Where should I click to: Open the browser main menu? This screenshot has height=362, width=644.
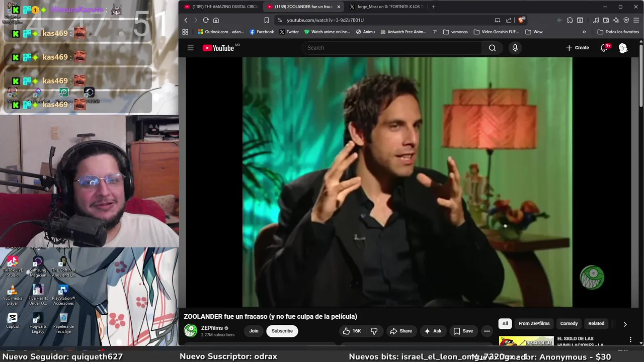click(636, 20)
